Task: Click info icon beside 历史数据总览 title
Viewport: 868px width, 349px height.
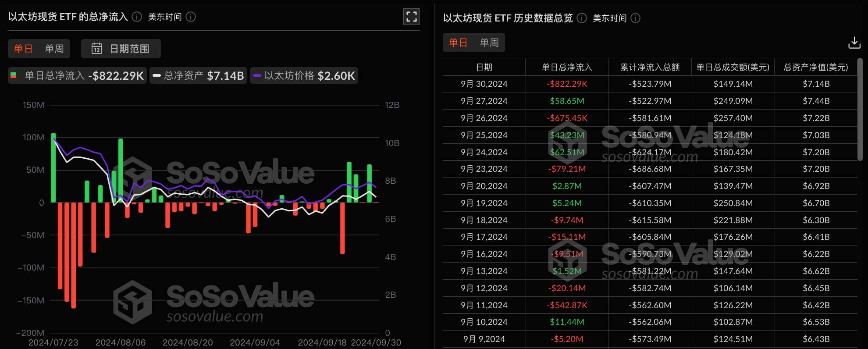Action: [582, 18]
